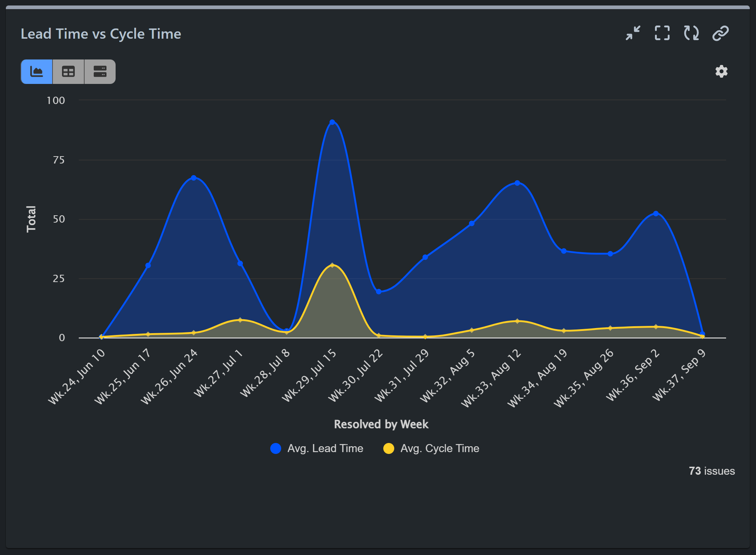Click the Lead Time vs Cycle Time title
This screenshot has width=756, height=555.
tap(101, 34)
